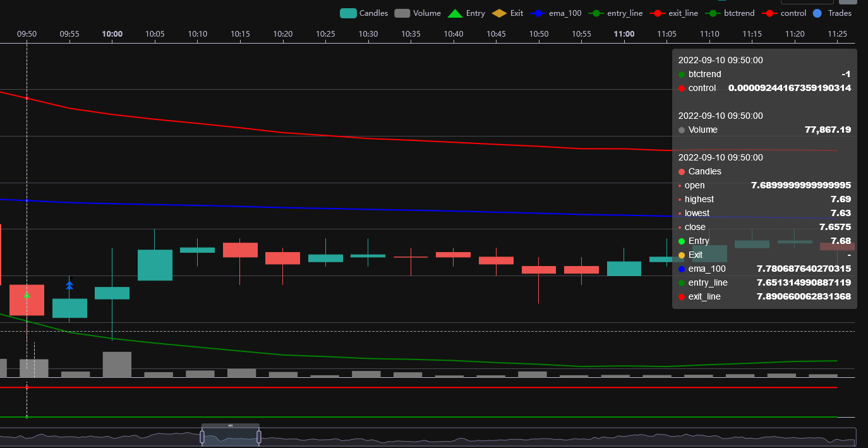Viewport: 868px width, 448px height.
Task: Click the tall 10:00 volume bar
Action: point(117,365)
